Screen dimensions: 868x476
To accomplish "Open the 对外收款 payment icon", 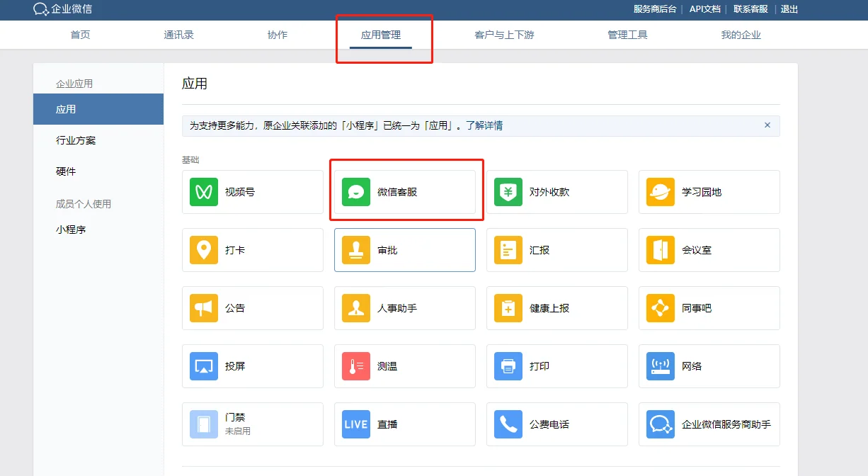I will tap(508, 192).
